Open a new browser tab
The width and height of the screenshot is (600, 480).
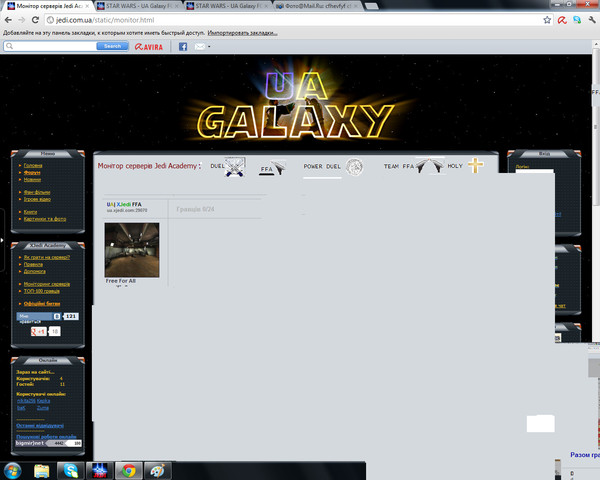pyautogui.click(x=371, y=6)
